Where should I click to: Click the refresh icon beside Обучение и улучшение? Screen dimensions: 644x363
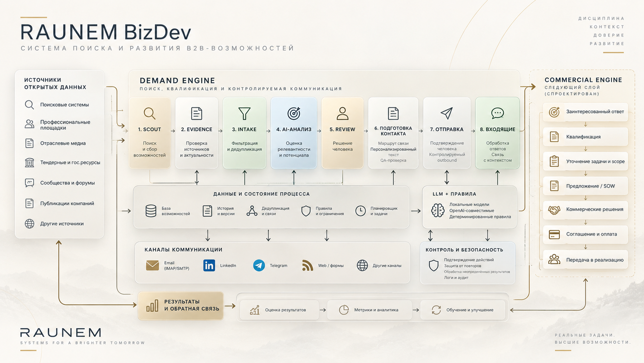[436, 310]
